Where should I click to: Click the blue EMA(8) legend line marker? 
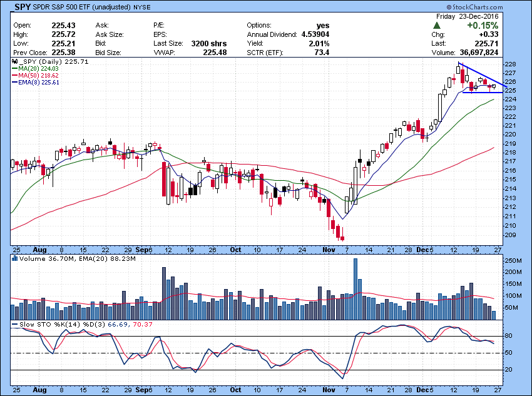[x=15, y=83]
